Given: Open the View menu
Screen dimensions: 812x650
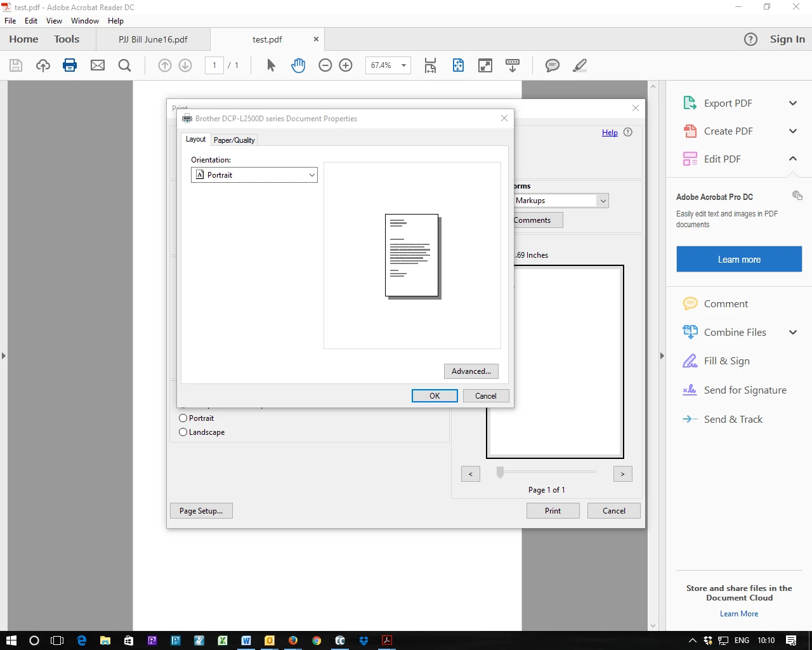Looking at the screenshot, I should (x=55, y=21).
